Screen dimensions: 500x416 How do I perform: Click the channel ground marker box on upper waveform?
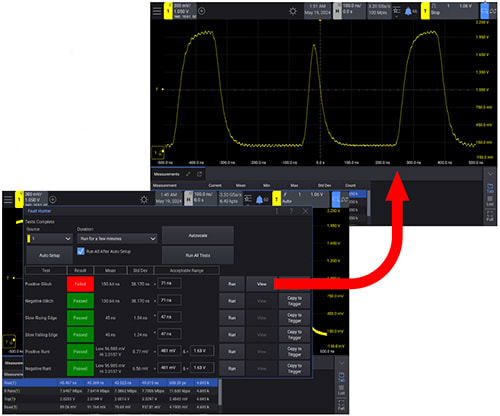tap(158, 153)
